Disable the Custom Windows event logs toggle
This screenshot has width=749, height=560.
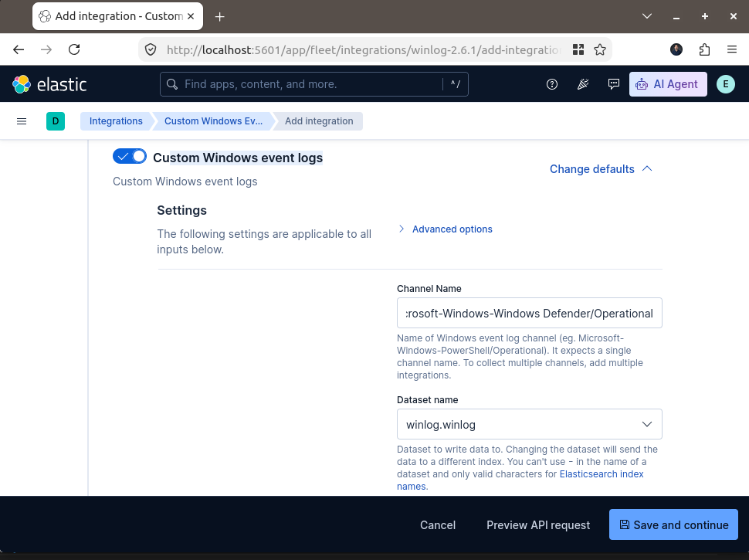130,156
